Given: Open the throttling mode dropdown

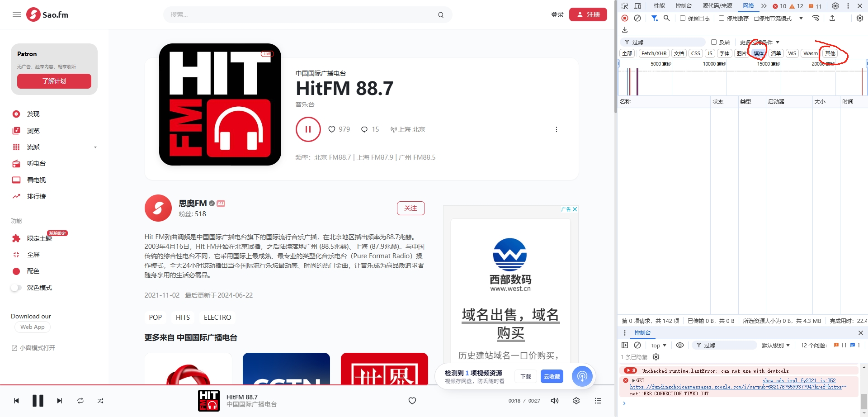Looking at the screenshot, I should [801, 18].
